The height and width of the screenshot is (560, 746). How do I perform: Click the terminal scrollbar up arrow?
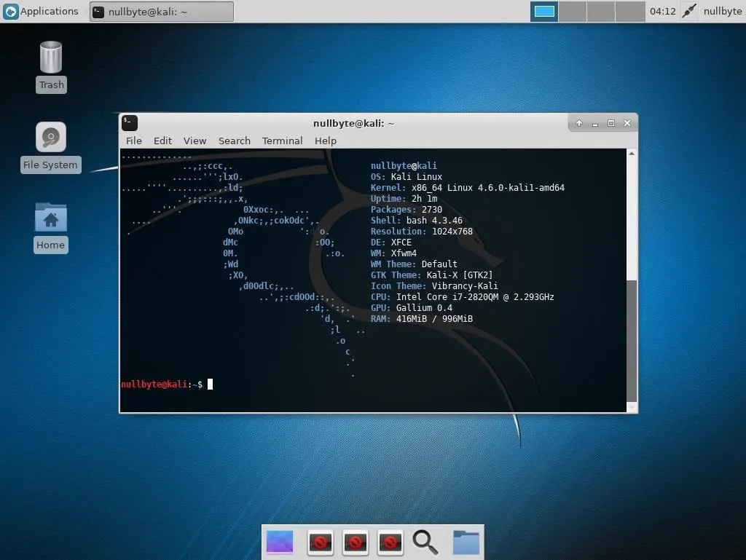[x=632, y=154]
